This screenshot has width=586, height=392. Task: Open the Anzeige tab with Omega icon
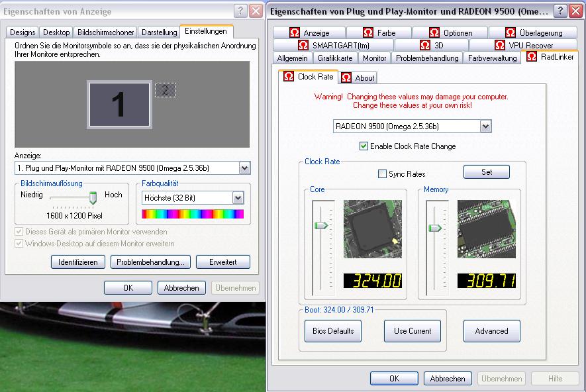(x=309, y=33)
